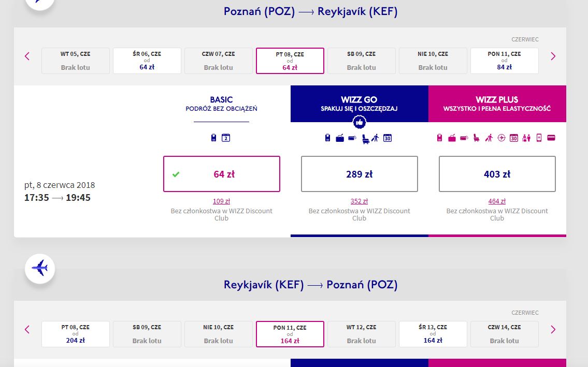The width and height of the screenshot is (588, 367).
Task: Show earlier outbound dates with left arrow
Action: [27, 56]
